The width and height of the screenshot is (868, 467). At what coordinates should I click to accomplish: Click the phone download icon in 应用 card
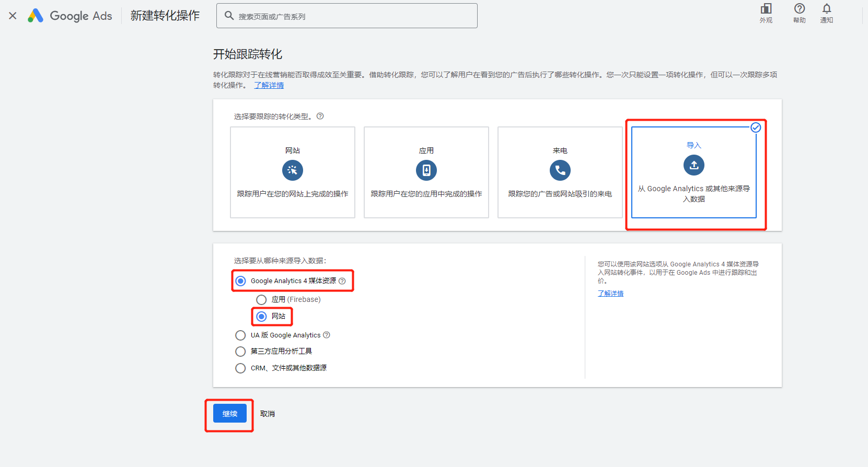pyautogui.click(x=426, y=170)
